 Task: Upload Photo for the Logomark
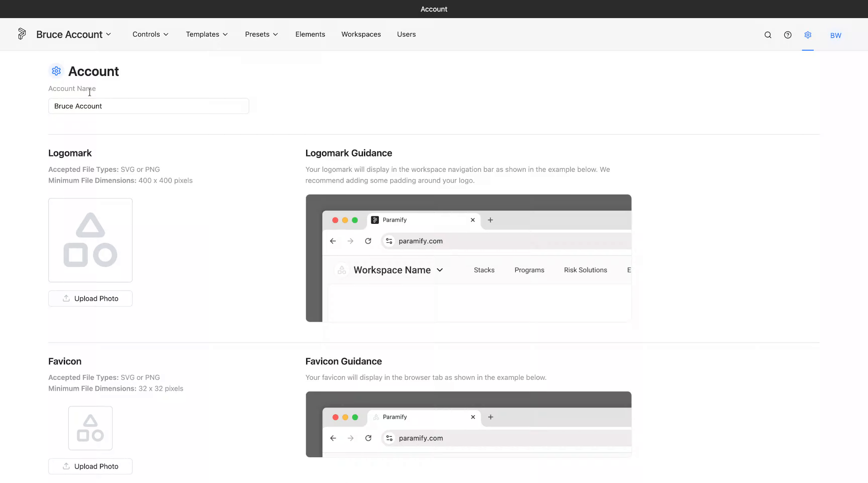[90, 298]
